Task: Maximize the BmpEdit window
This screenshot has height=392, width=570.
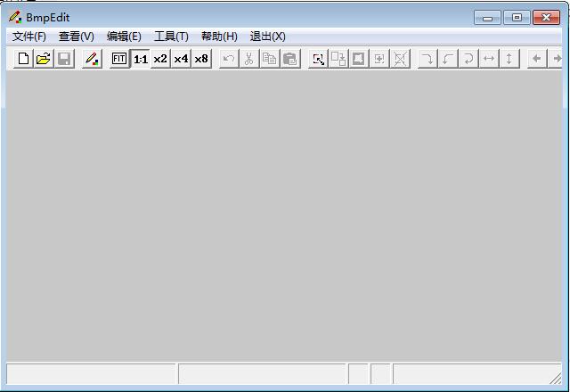Action: (x=517, y=18)
